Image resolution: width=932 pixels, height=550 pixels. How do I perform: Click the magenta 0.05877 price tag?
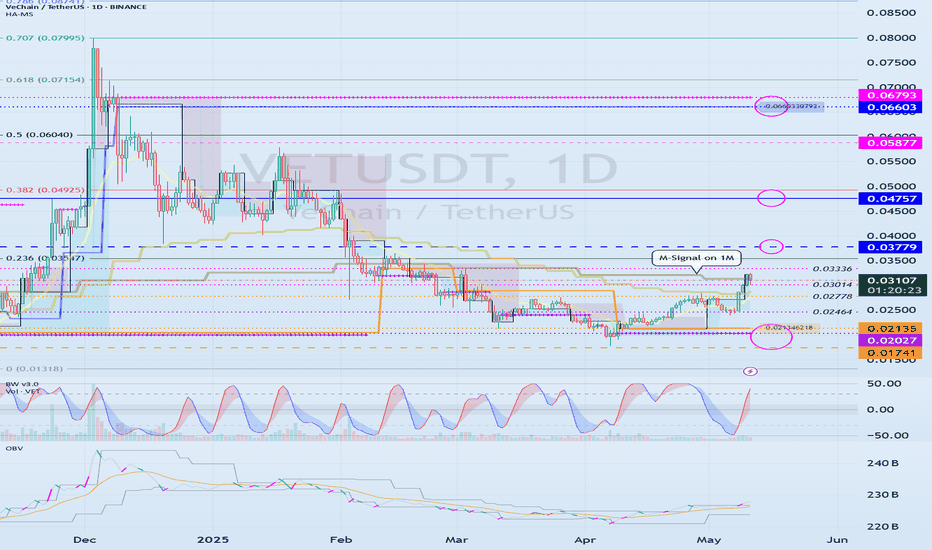pos(890,143)
